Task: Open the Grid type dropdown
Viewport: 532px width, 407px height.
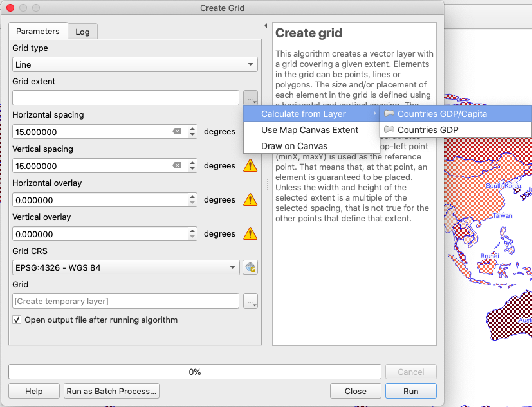Action: 134,64
